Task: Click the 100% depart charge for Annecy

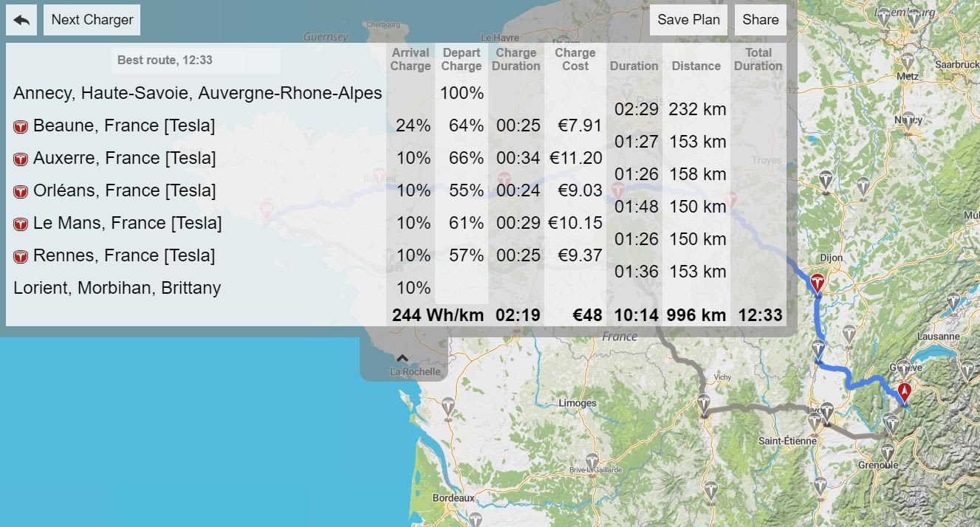Action: coord(462,93)
